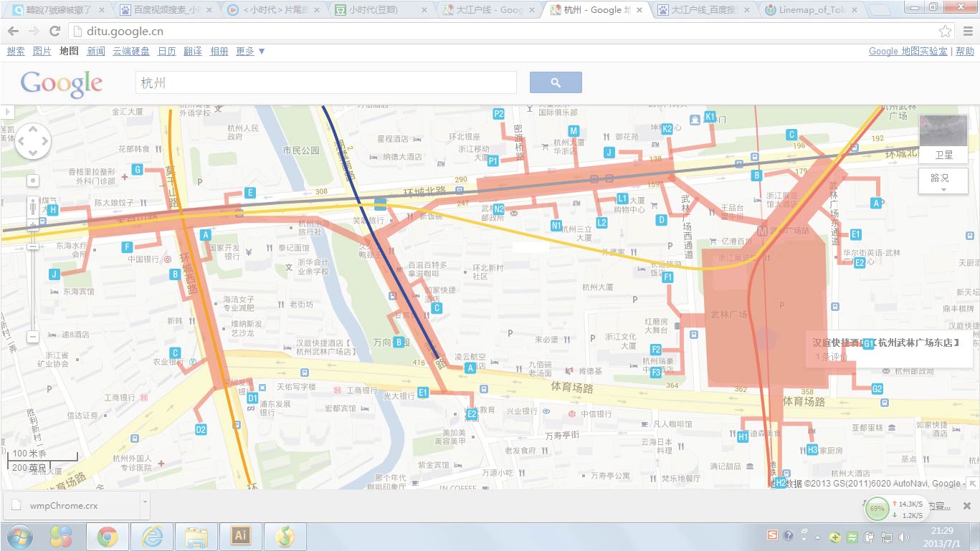The height and width of the screenshot is (551, 980).
Task: Expand the 更多 more menu
Action: 250,52
